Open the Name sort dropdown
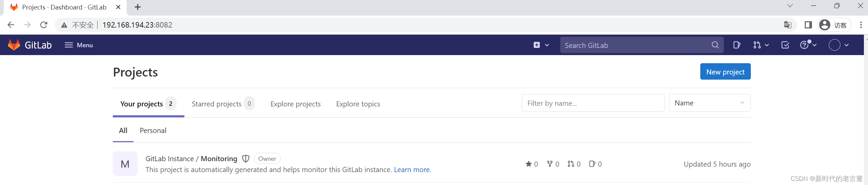868x185 pixels. tap(710, 103)
